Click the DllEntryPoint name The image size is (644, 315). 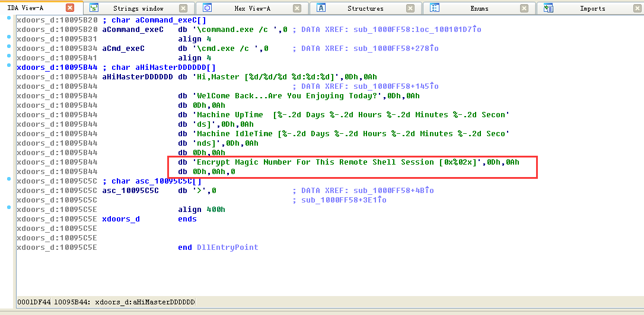228,247
